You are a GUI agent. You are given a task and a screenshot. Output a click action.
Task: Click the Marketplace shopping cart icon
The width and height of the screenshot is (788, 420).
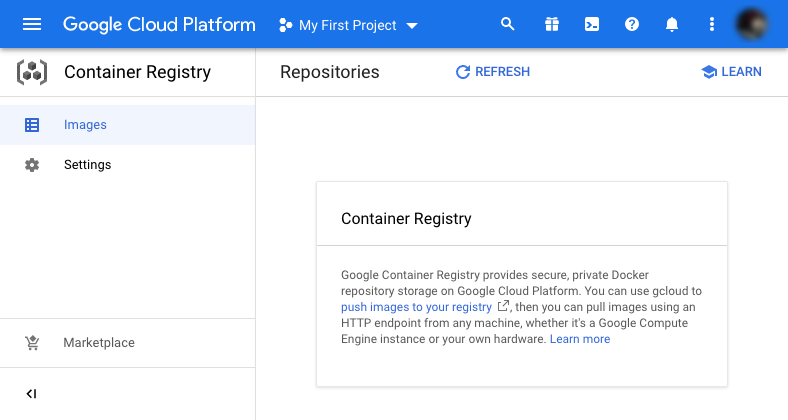pyautogui.click(x=32, y=343)
